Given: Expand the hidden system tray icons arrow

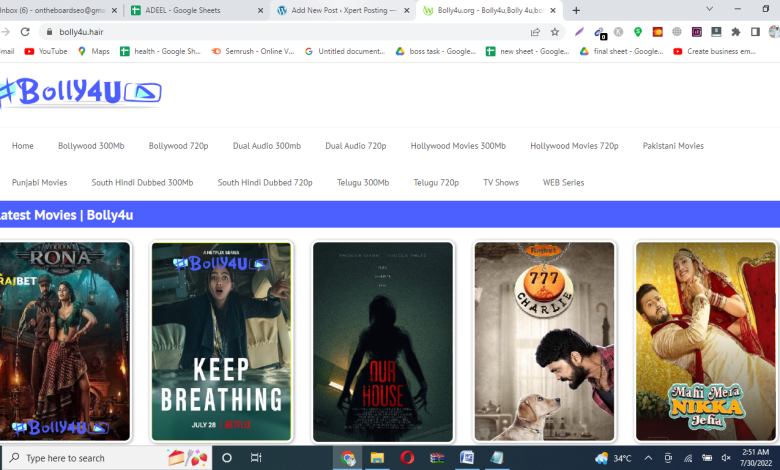Looking at the screenshot, I should coord(648,458).
